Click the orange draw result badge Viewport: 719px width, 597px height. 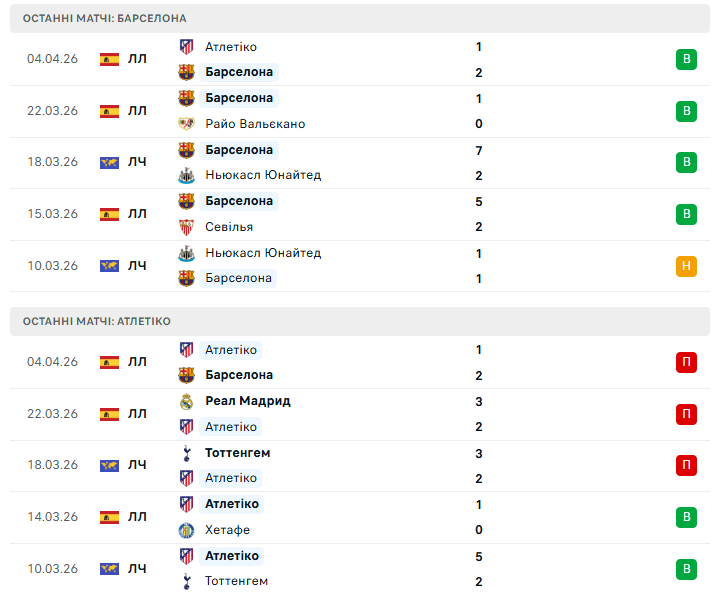pyautogui.click(x=686, y=266)
